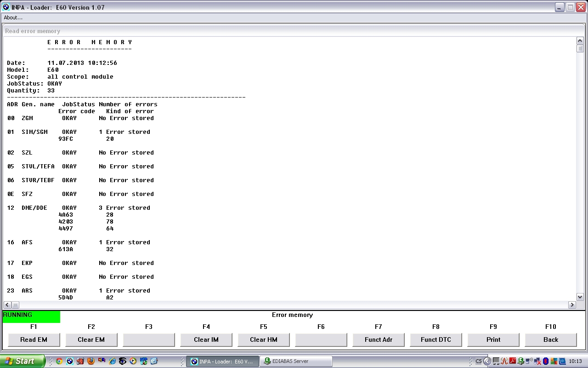Open Firefox from the quick launch bar
588x368 pixels.
pyautogui.click(x=91, y=361)
